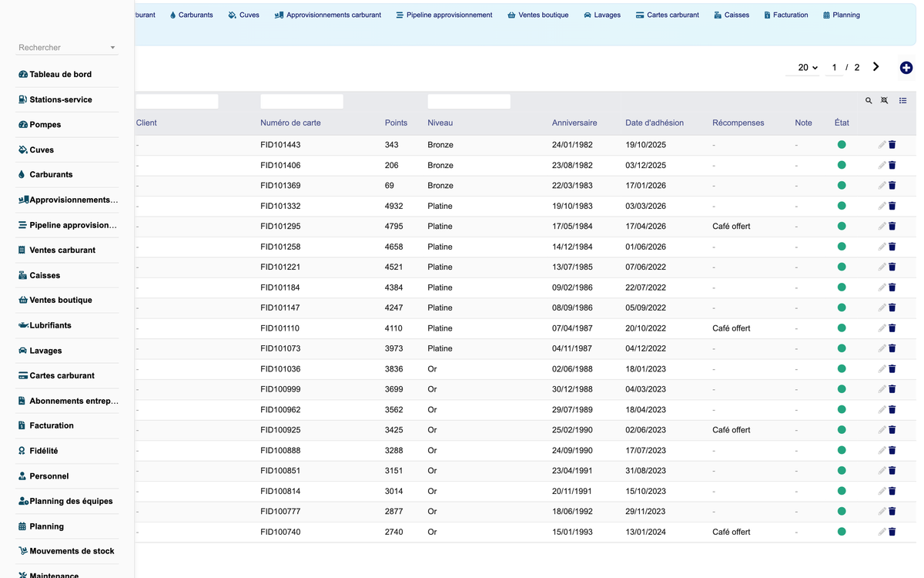Edit row FID101295 using pencil icon
The width and height of the screenshot is (924, 578).
click(882, 227)
